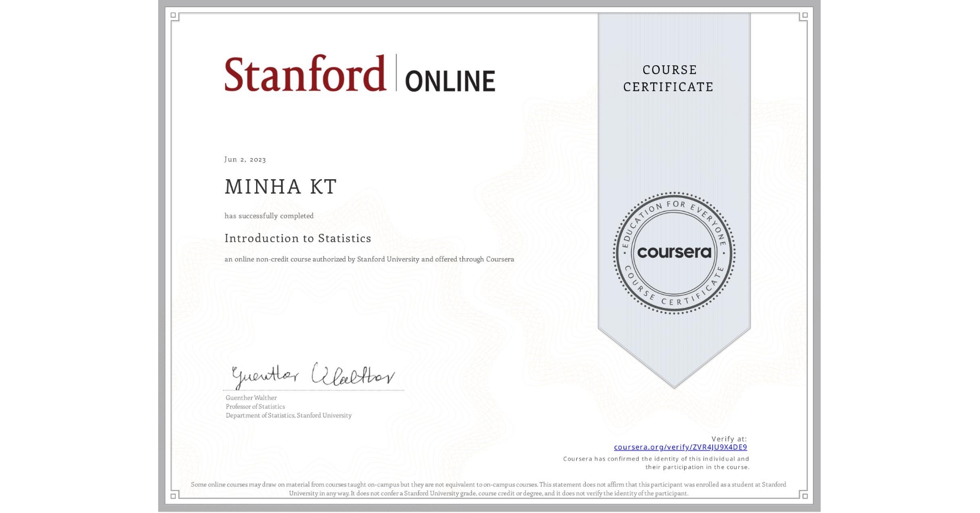
Task: Click the 'has successfully completed' text
Action: click(269, 216)
